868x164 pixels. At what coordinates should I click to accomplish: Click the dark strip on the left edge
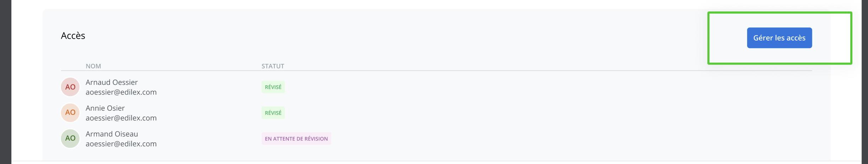click(5, 82)
